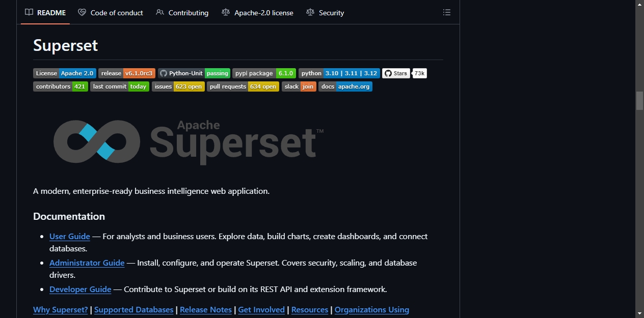644x318 pixels.
Task: Open the Supported Databases link
Action: click(134, 310)
